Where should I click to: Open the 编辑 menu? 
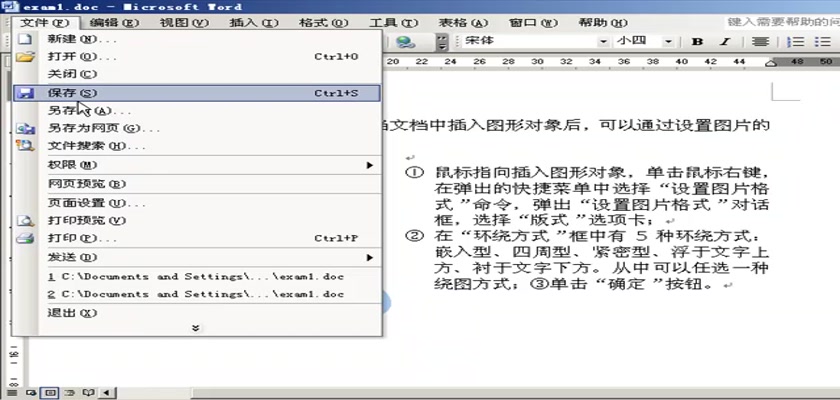point(115,22)
